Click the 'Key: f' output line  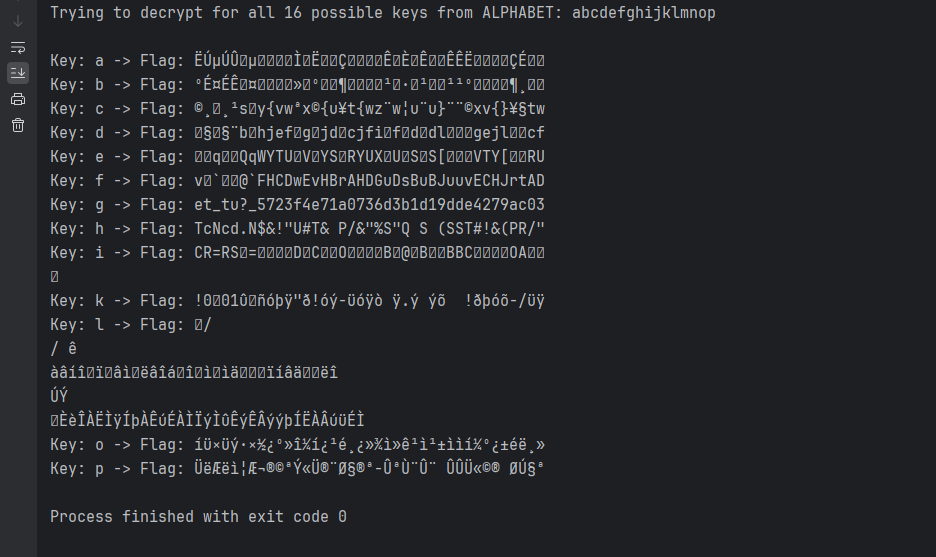[297, 181]
